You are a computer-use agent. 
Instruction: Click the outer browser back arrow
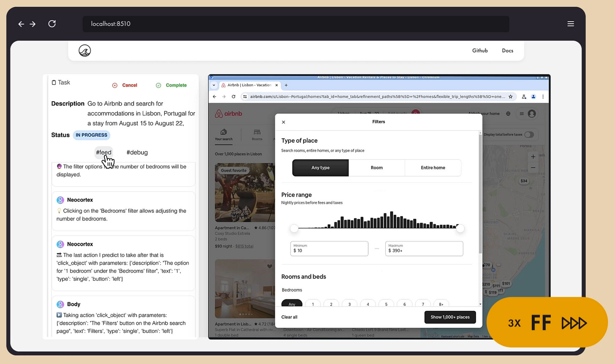point(21,24)
